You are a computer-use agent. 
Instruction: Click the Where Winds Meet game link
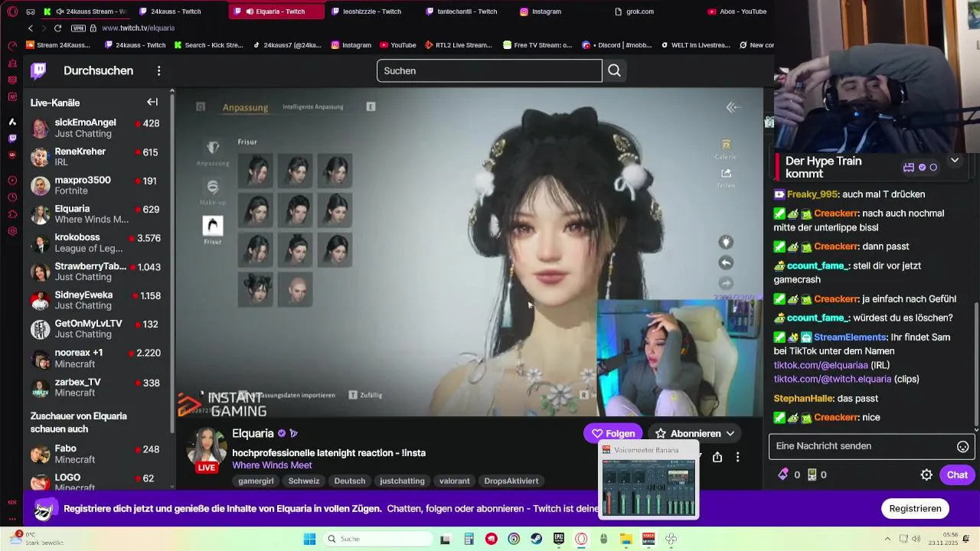(x=272, y=465)
